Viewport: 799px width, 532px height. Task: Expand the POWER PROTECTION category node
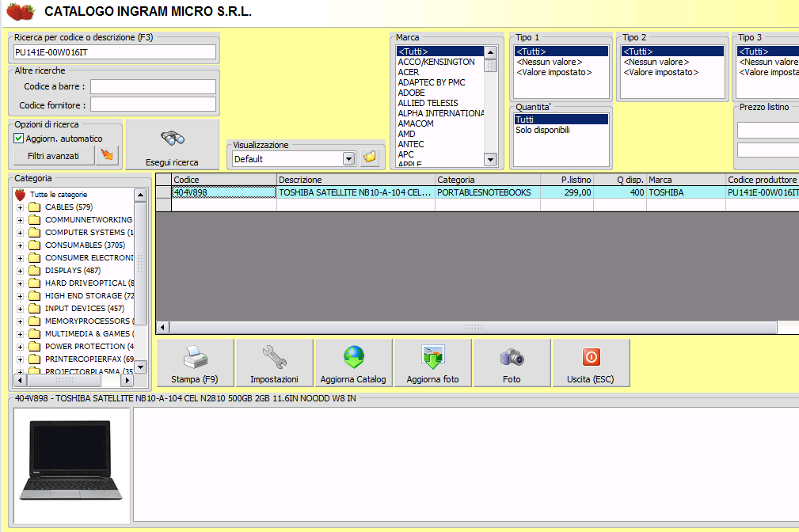tap(20, 347)
